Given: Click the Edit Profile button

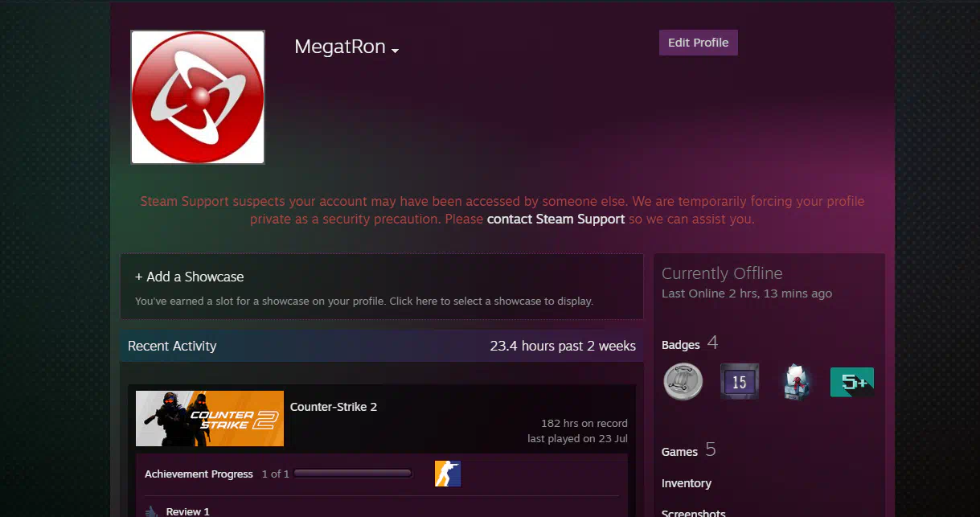Looking at the screenshot, I should click(x=698, y=43).
